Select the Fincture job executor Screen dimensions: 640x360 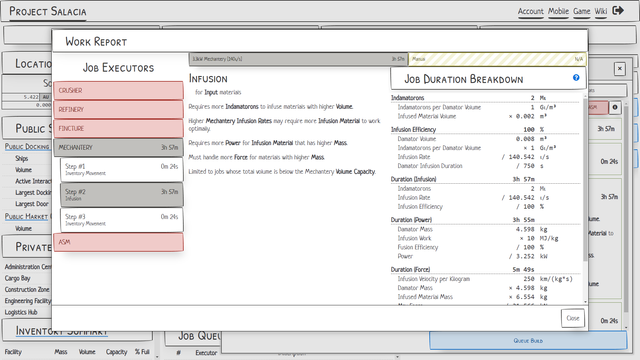(x=118, y=128)
